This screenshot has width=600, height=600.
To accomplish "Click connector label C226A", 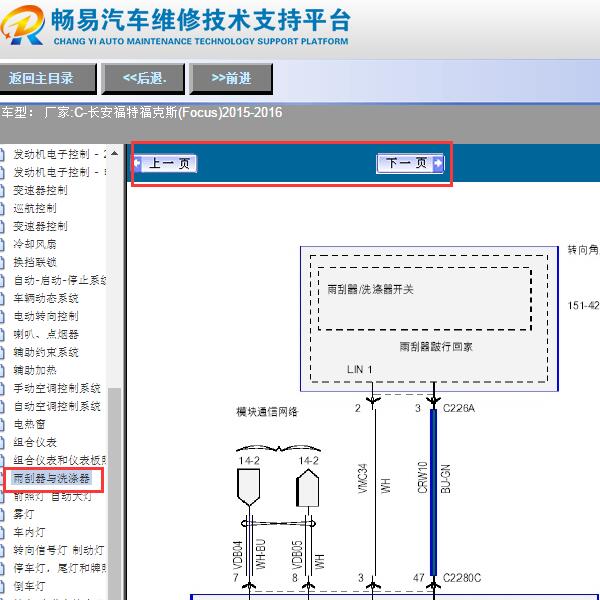I will click(x=458, y=408).
